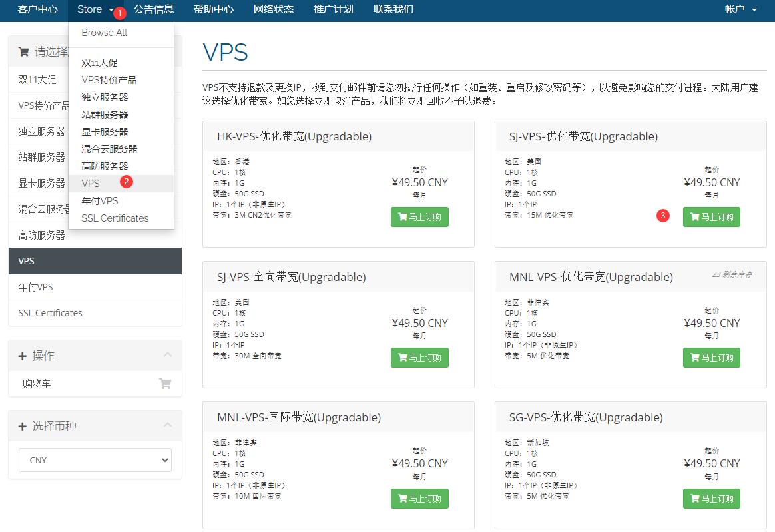Click the cart icon in the category panel header
775x532 pixels.
24,52
